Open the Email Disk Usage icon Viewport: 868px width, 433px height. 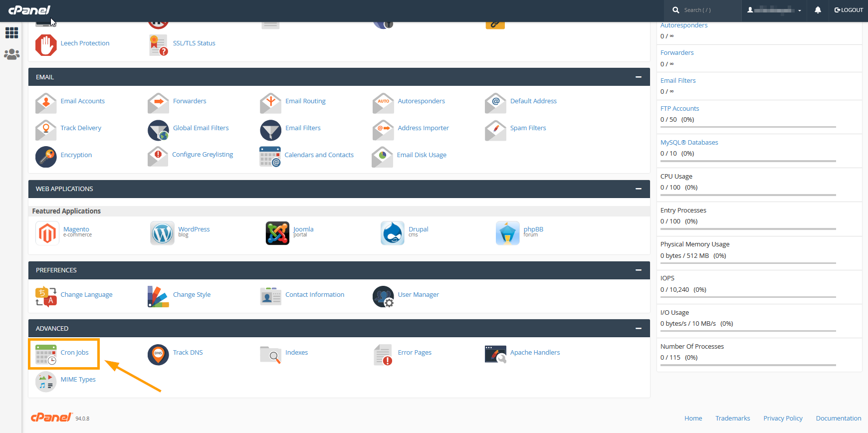tap(382, 157)
